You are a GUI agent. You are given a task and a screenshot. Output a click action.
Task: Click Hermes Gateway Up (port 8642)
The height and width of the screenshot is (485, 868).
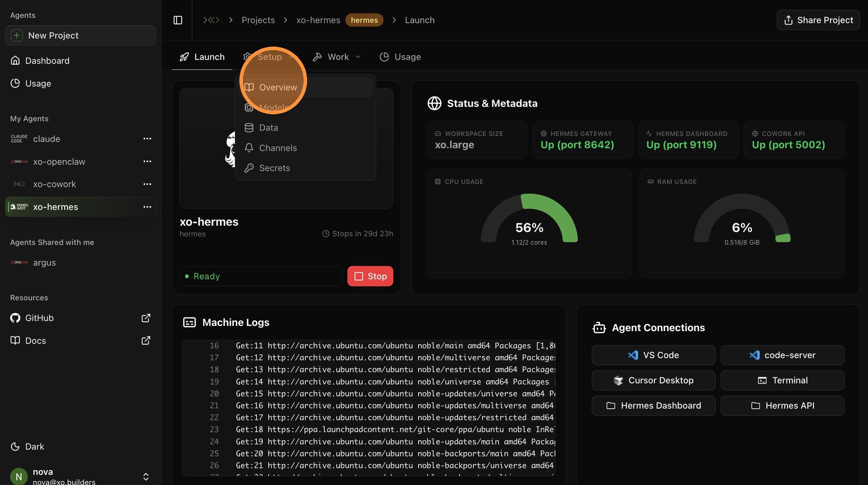(x=583, y=140)
